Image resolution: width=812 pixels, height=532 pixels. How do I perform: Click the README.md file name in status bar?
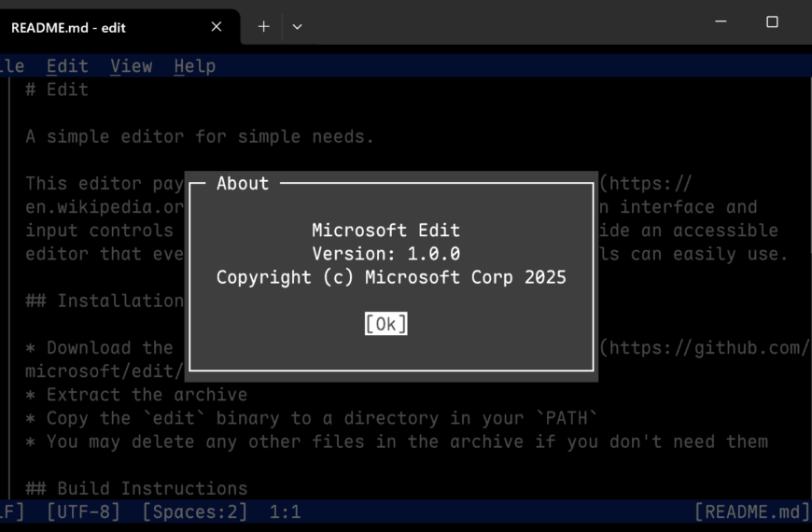[752, 511]
